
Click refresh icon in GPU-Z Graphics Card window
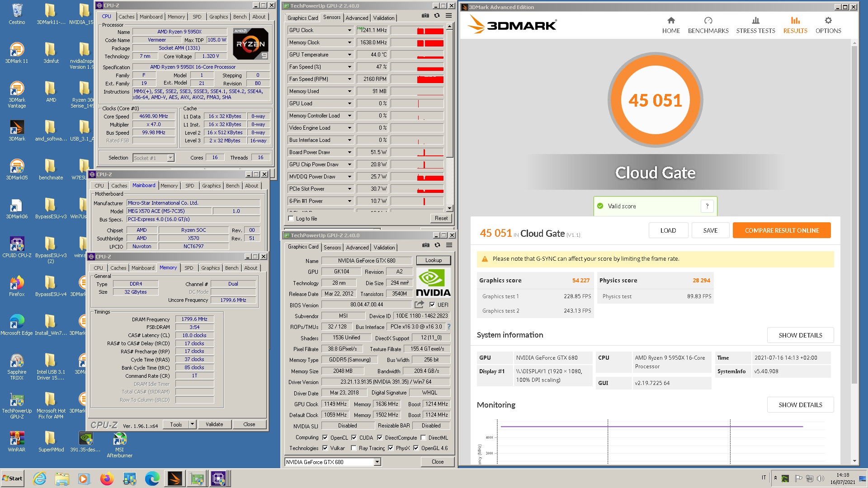pos(437,245)
